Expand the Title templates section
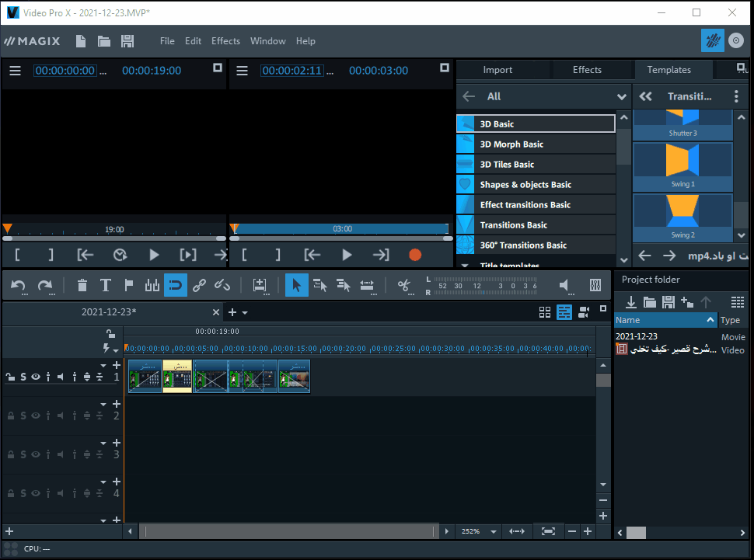The width and height of the screenshot is (754, 560). 465,265
